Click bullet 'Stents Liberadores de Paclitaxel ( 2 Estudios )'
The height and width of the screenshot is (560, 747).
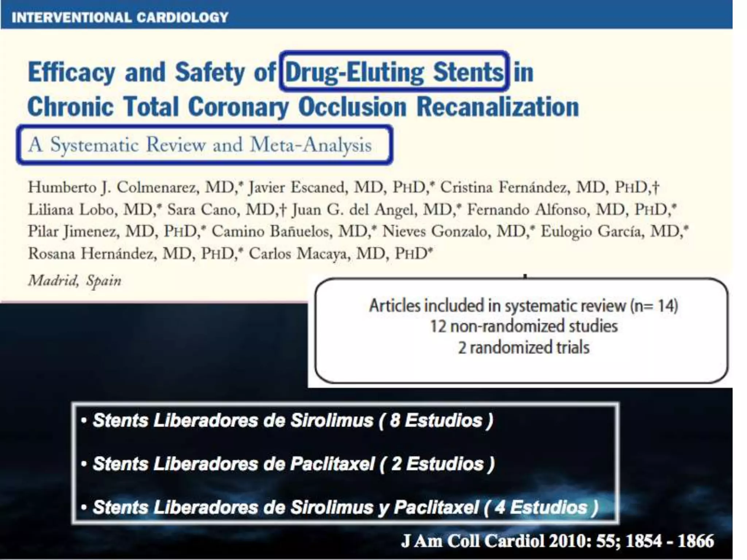288,464
